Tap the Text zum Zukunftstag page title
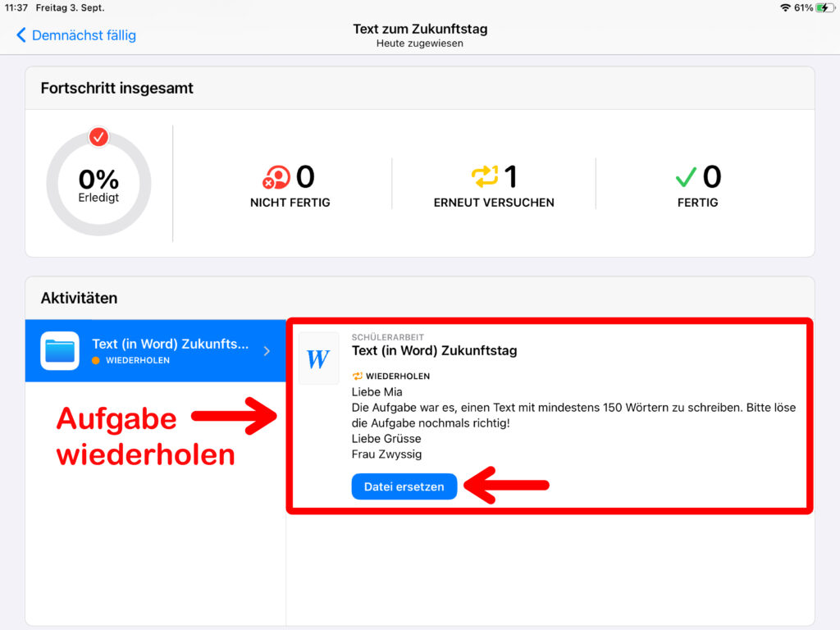This screenshot has height=630, width=840. coord(420,29)
